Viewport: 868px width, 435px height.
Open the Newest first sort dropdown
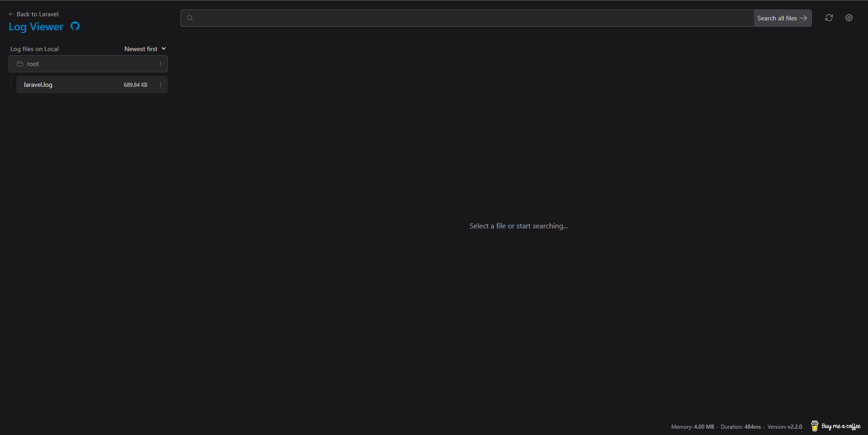pyautogui.click(x=145, y=49)
